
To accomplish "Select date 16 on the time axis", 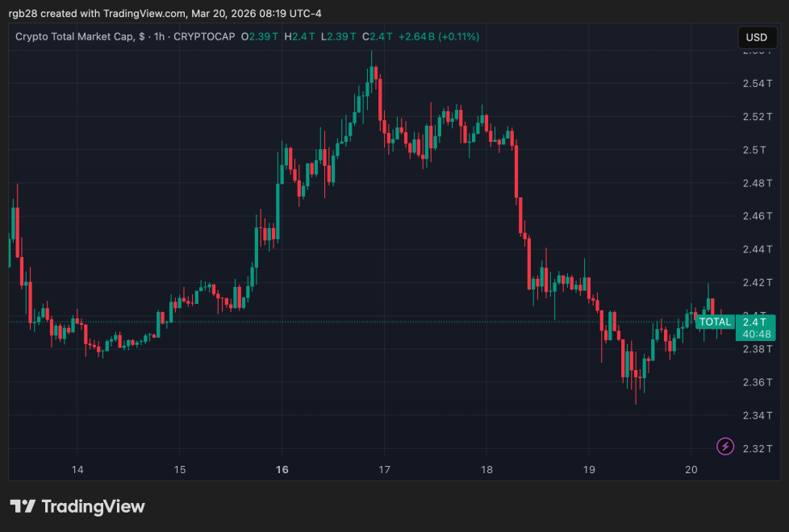I will click(x=282, y=469).
